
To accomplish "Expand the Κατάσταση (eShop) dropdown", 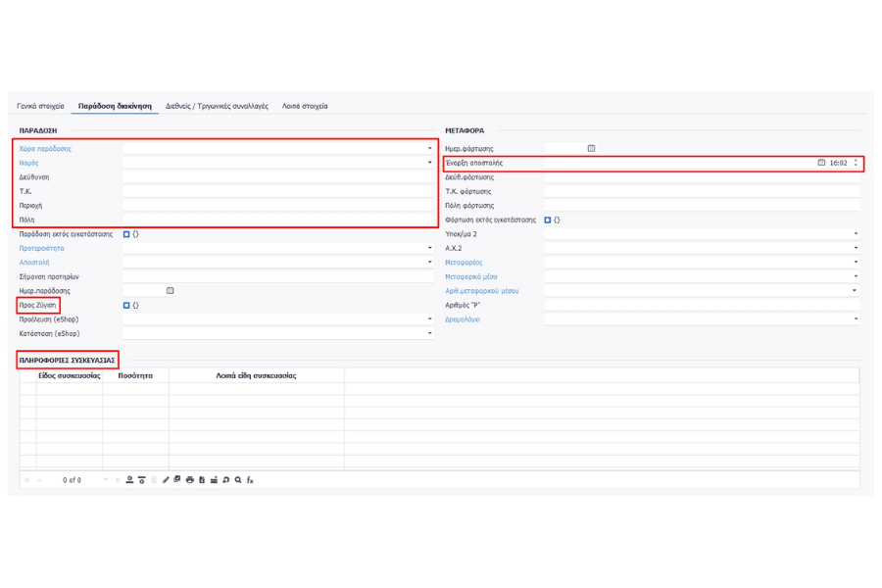I will coord(430,333).
